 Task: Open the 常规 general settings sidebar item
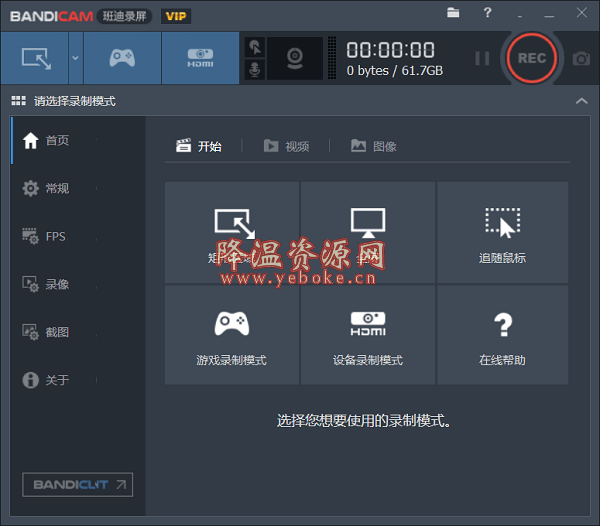click(78, 188)
